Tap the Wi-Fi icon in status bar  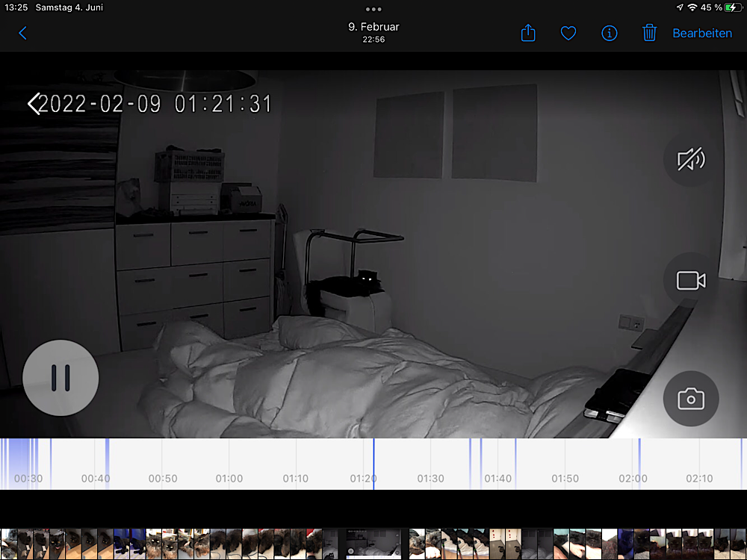[x=692, y=7]
